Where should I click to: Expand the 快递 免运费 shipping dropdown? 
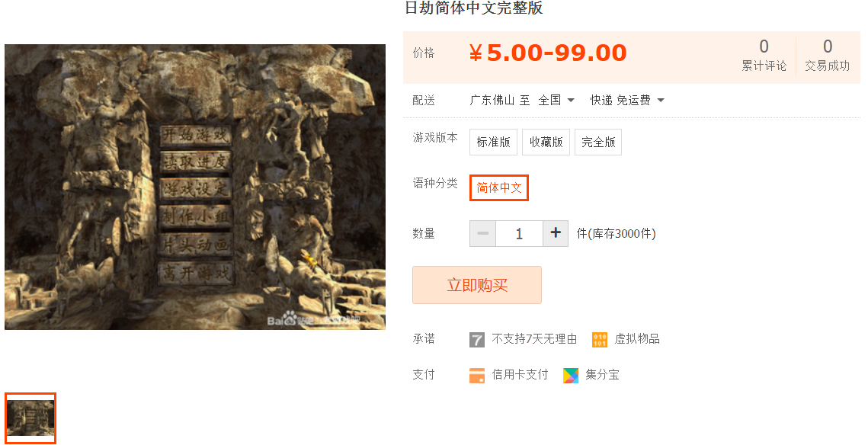point(627,100)
